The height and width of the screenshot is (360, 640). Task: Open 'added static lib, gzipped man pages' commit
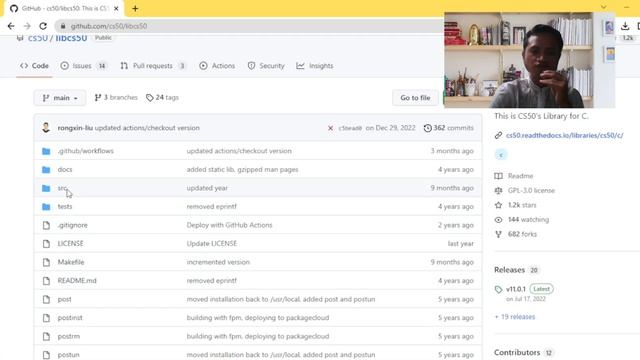click(x=242, y=169)
